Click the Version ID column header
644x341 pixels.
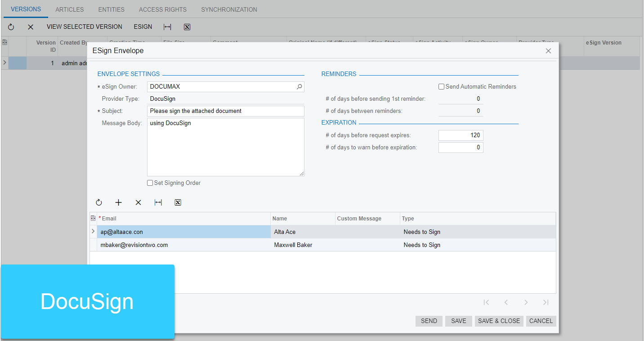(42, 46)
